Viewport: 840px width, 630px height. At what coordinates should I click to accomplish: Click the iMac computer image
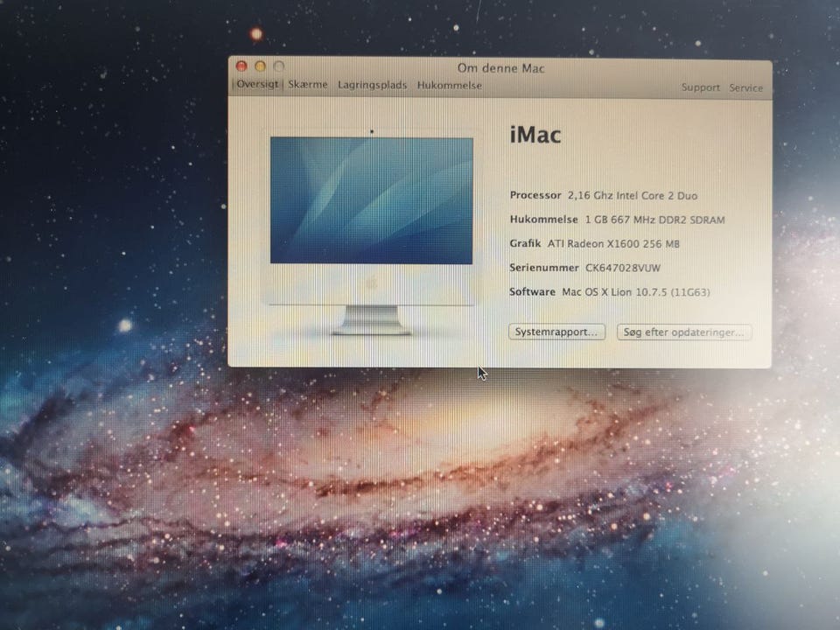[371, 232]
